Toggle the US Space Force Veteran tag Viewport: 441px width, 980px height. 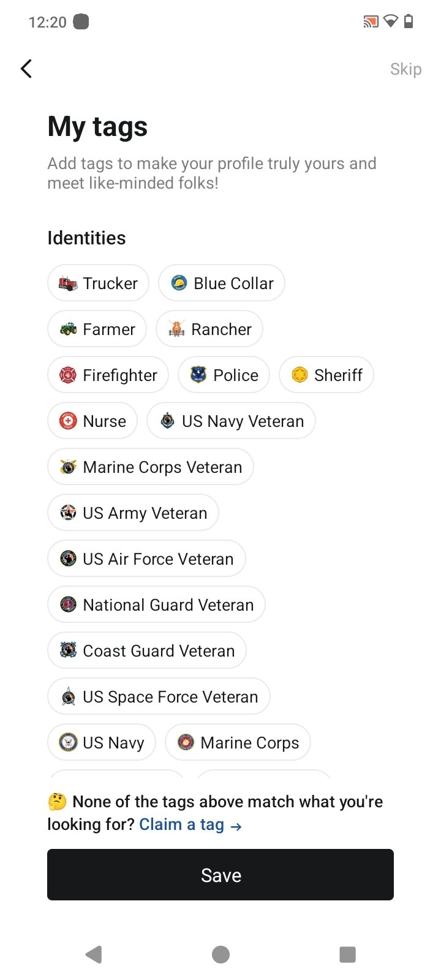point(159,696)
